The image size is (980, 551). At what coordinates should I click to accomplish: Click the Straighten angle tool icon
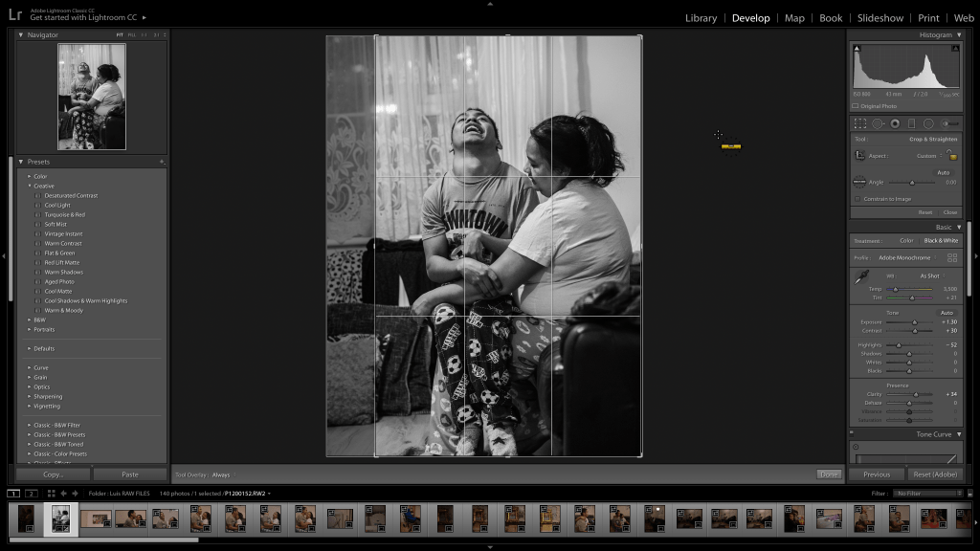pyautogui.click(x=859, y=182)
